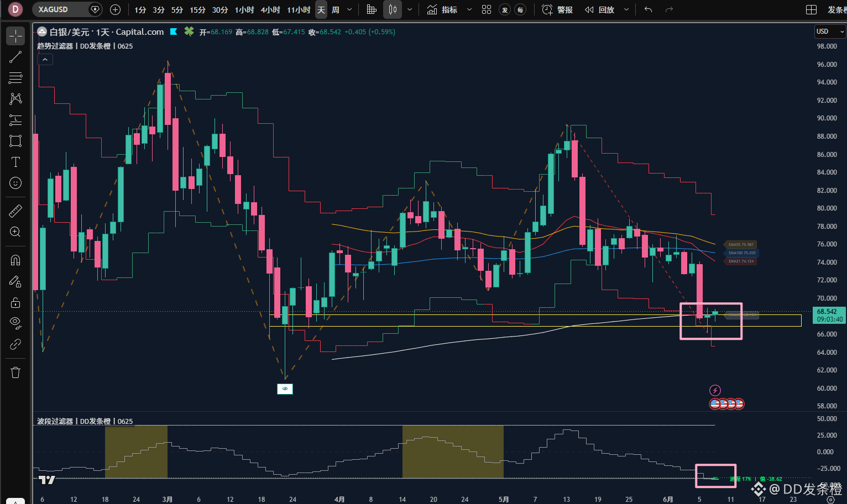Click the green clover icon in legend

coord(189,32)
